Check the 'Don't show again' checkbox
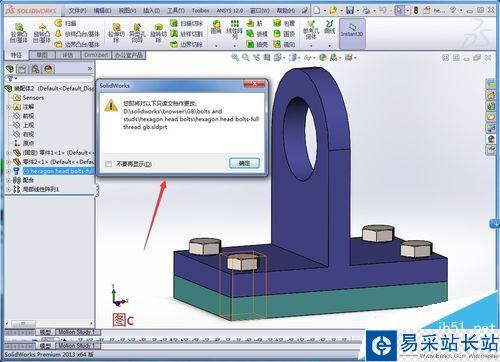Screen dimensions: 500x362 [108, 164]
